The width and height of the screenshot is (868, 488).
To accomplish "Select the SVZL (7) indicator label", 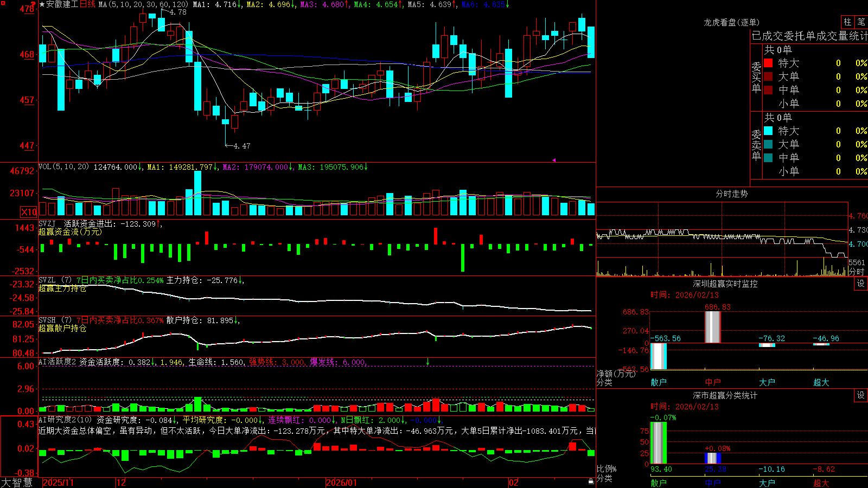I will coord(55,280).
